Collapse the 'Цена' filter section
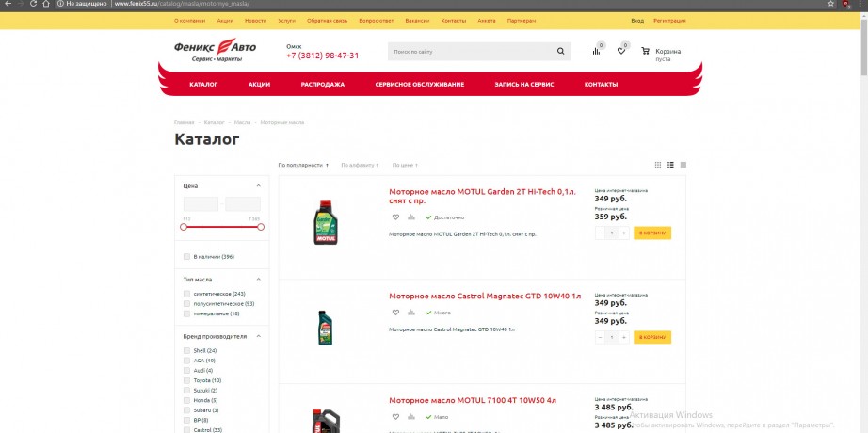The height and width of the screenshot is (433, 868). 259,186
